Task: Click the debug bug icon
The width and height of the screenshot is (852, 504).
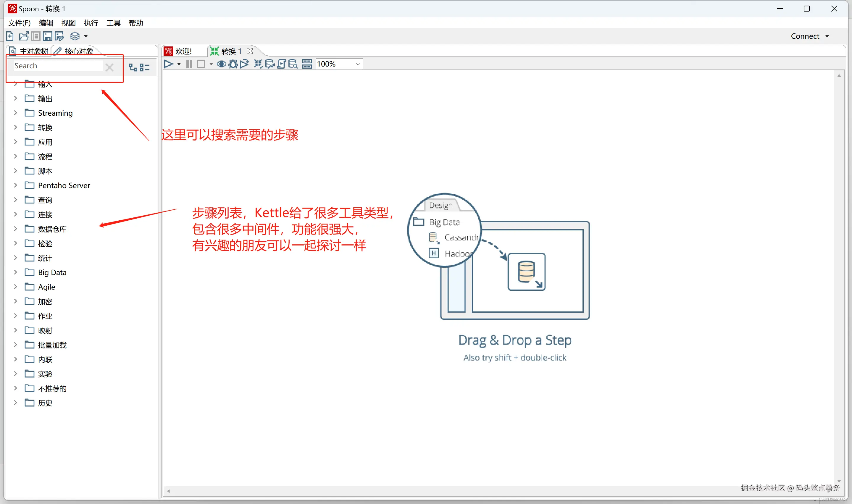Action: tap(233, 64)
